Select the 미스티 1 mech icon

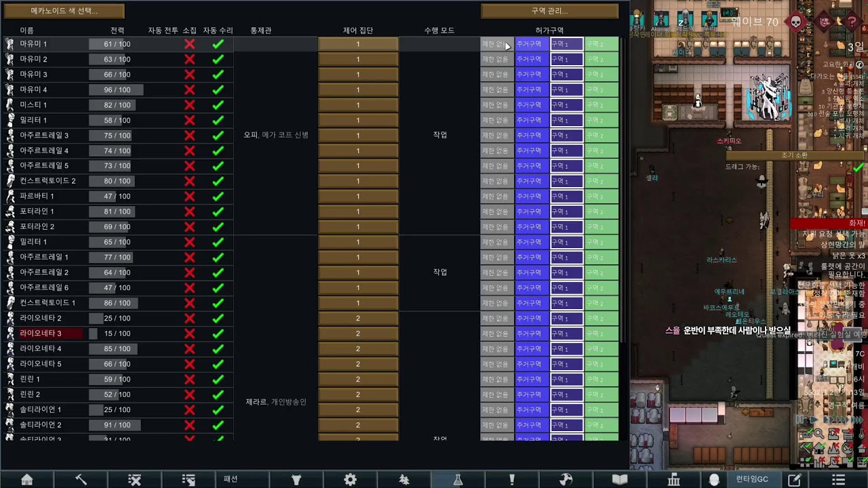click(10, 105)
